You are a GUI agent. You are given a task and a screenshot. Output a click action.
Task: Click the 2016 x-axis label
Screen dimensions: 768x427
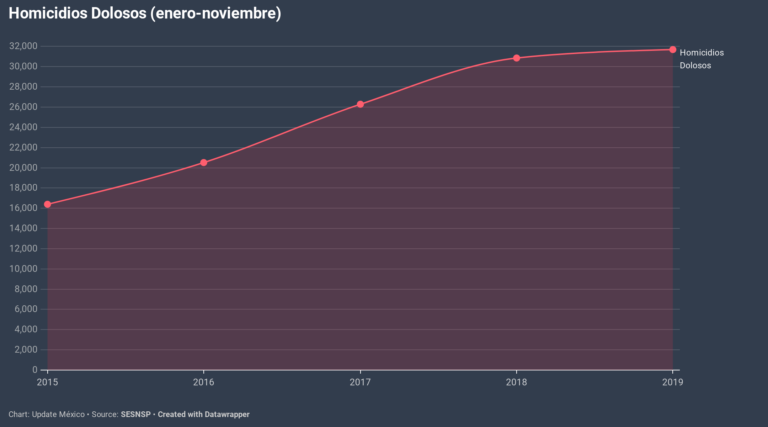pyautogui.click(x=204, y=381)
